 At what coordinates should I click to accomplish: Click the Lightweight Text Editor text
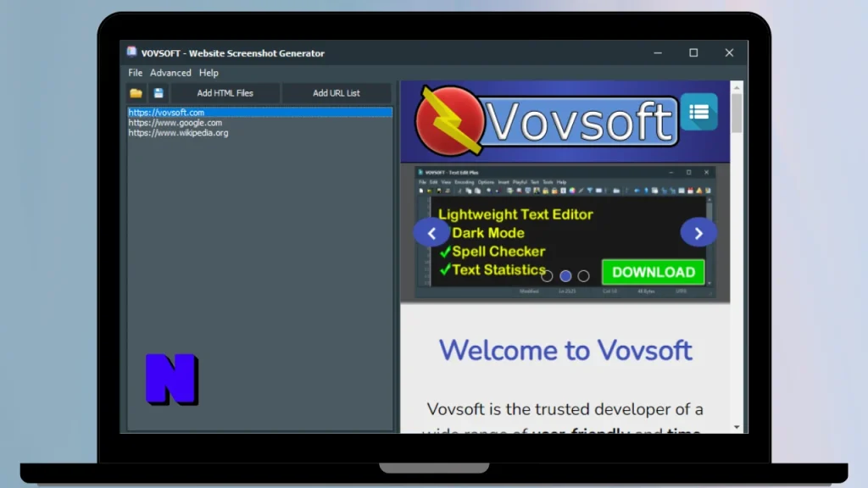515,214
